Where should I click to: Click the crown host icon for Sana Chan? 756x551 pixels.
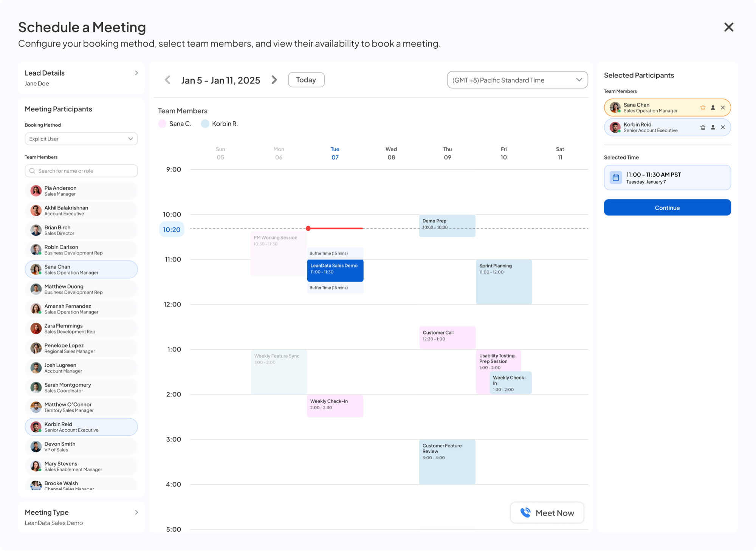coord(703,108)
